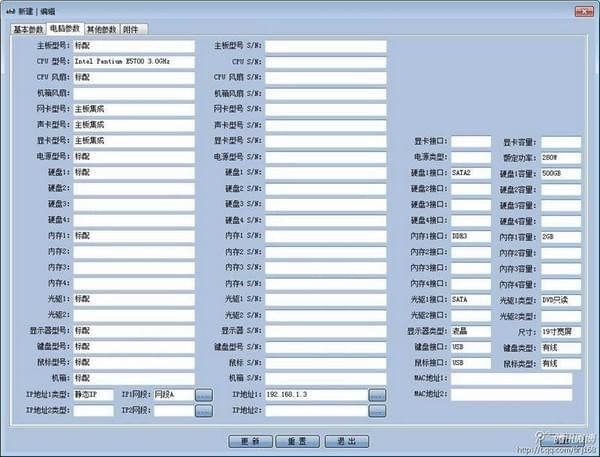Select the 额定功率 field showing 280W
The height and width of the screenshot is (457, 600).
[561, 158]
